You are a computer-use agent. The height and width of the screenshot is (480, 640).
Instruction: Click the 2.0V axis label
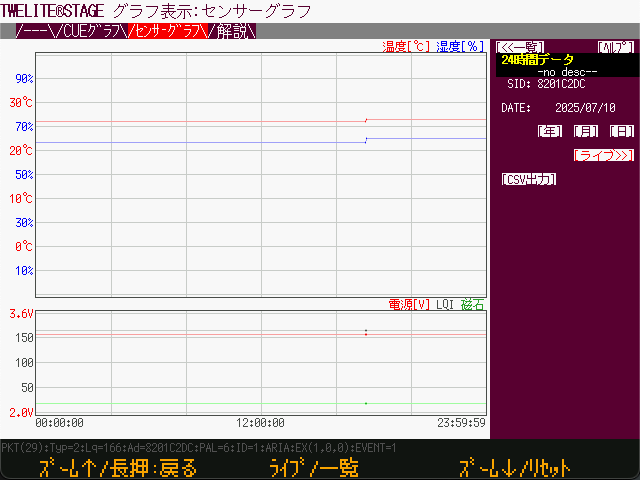[x=21, y=412]
